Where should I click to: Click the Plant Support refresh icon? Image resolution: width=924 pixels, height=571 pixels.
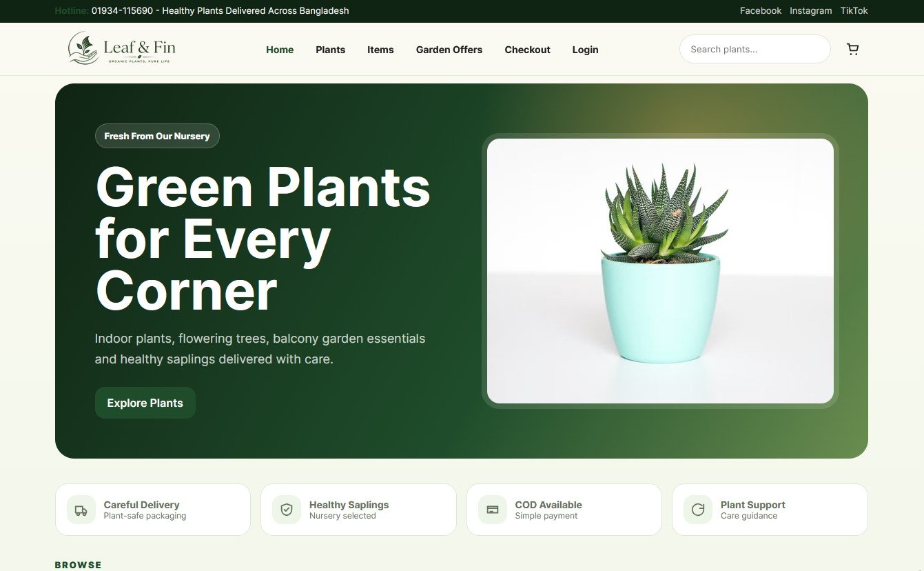(x=698, y=510)
